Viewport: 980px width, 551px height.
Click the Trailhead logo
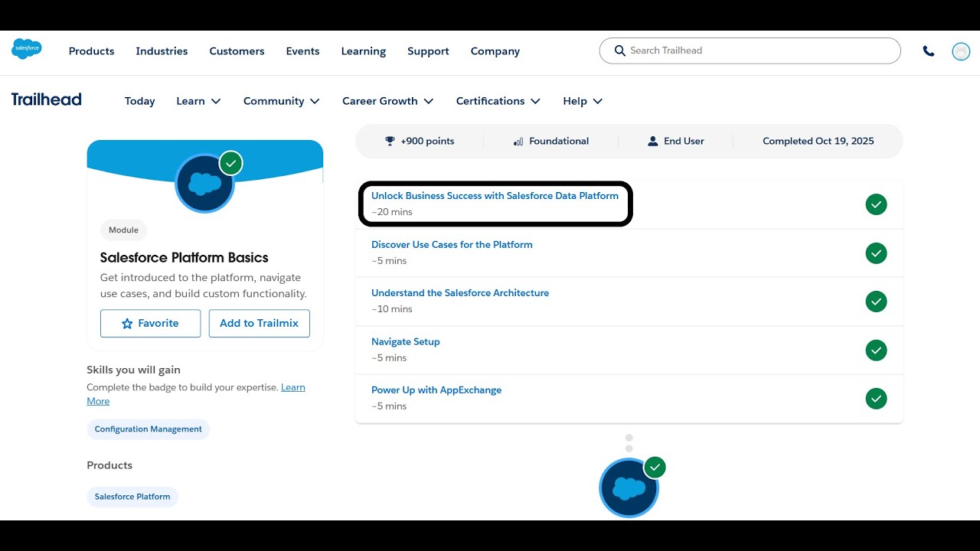[46, 99]
